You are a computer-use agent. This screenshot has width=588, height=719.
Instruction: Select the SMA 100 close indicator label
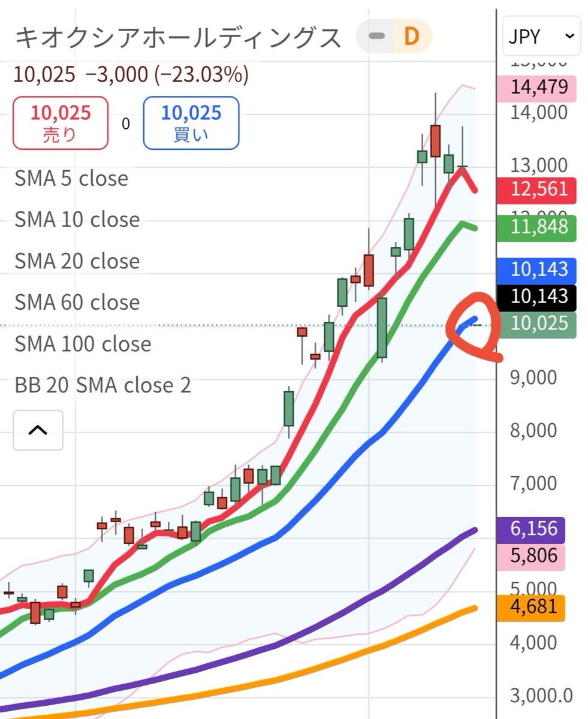pyautogui.click(x=83, y=344)
